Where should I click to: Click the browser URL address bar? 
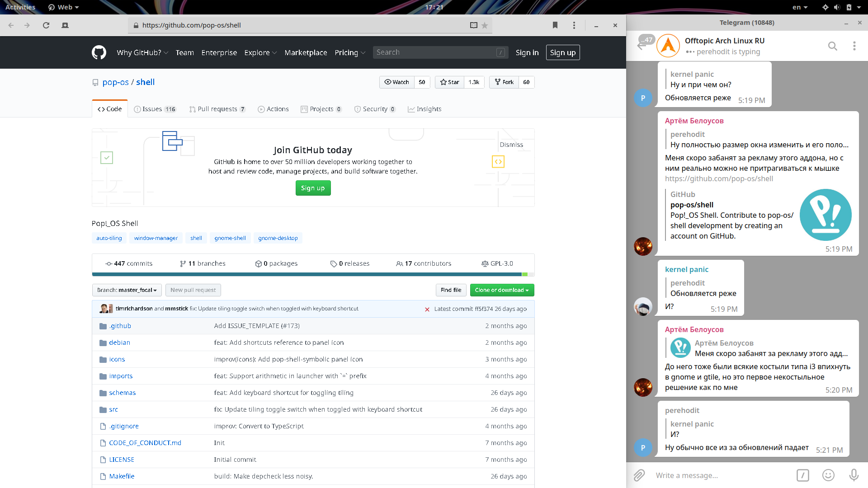[310, 25]
